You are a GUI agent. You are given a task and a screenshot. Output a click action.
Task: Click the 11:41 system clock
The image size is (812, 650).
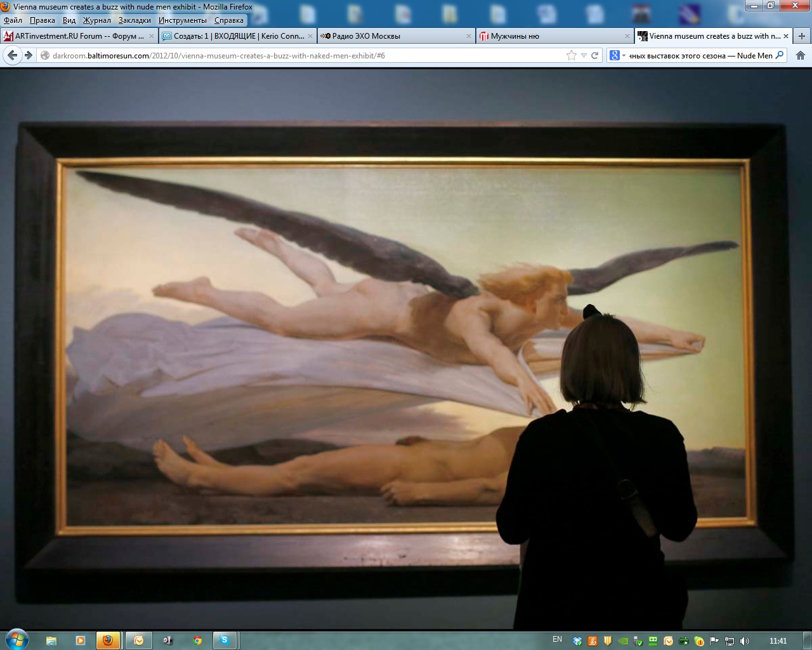[x=778, y=640]
